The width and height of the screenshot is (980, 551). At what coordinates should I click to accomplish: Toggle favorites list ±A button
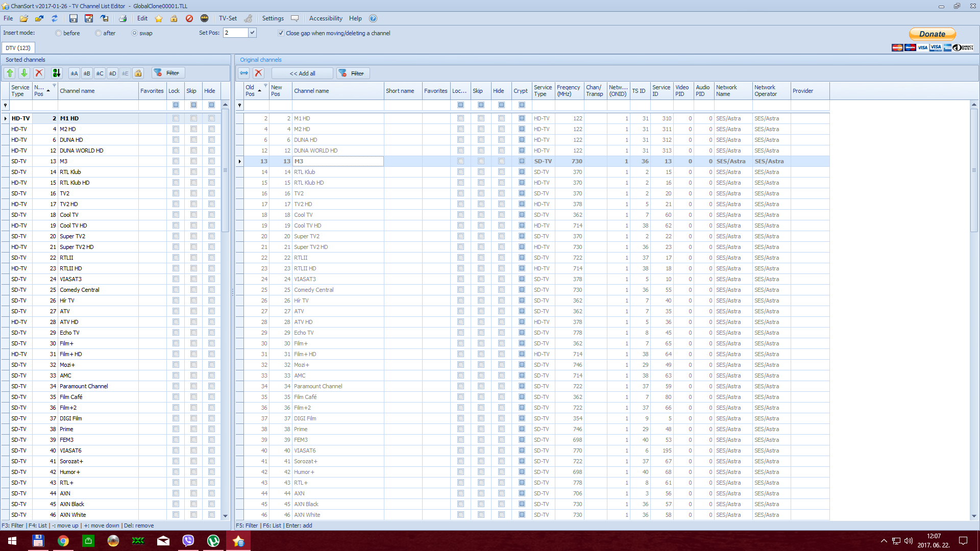pyautogui.click(x=74, y=73)
